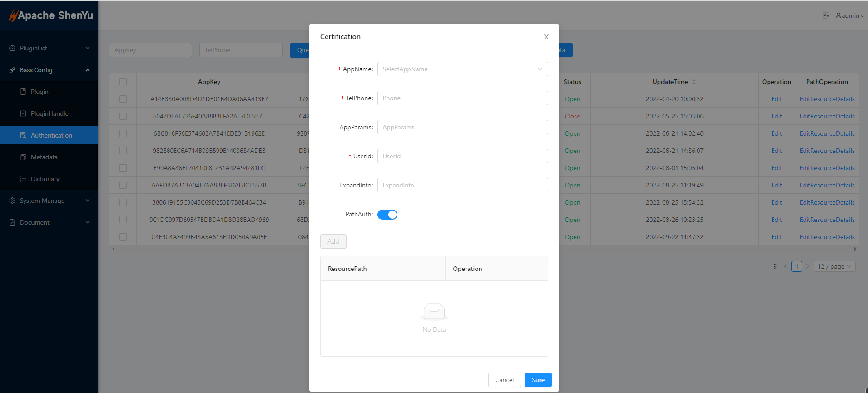The height and width of the screenshot is (393, 868).
Task: Click the Dictionary list icon
Action: 23,179
